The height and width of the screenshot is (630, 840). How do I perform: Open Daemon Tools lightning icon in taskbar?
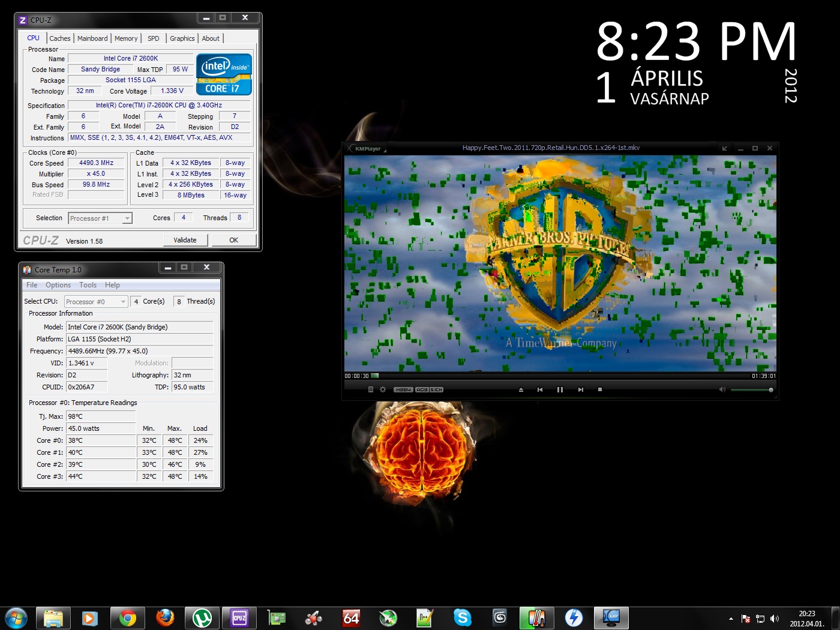coord(574,618)
